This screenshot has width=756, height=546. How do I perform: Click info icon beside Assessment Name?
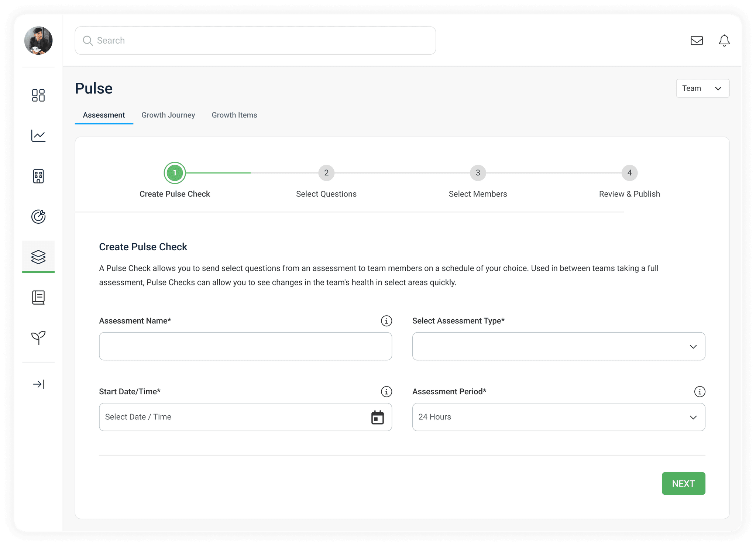pos(386,321)
